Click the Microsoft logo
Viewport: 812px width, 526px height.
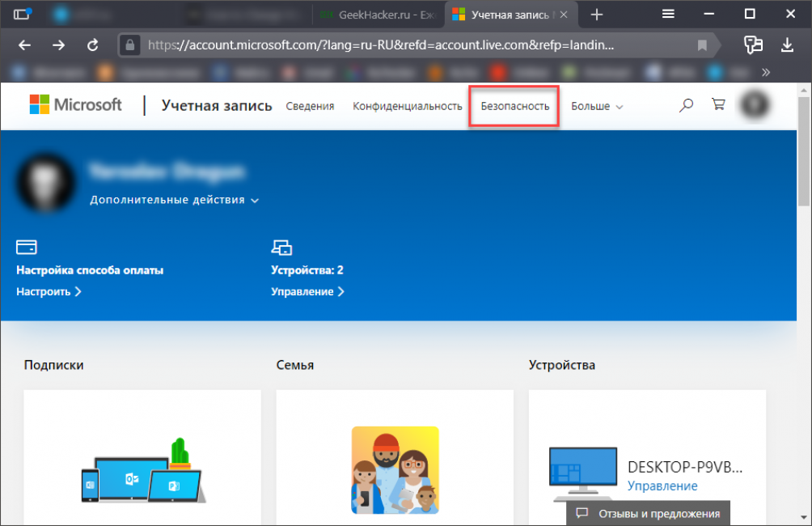pos(75,105)
